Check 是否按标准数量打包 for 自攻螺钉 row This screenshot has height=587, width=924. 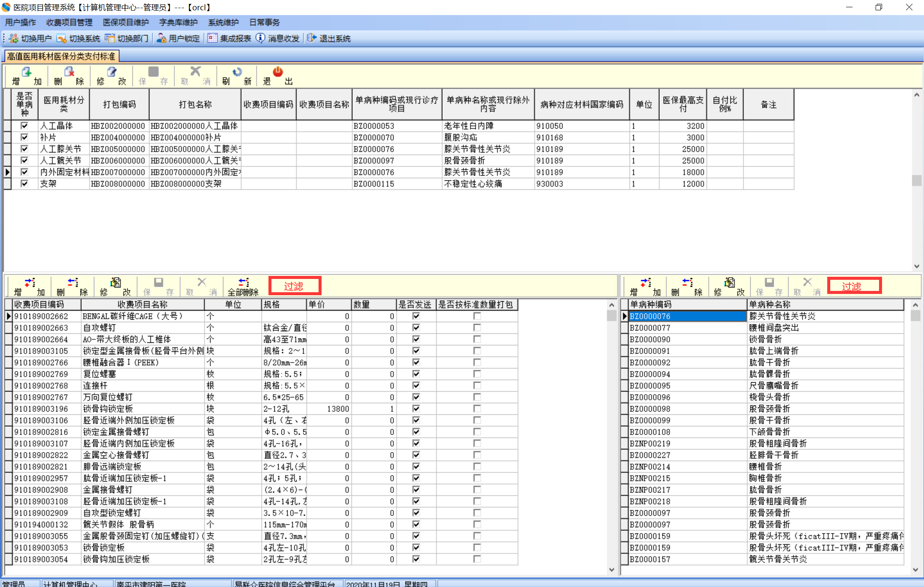coord(477,328)
